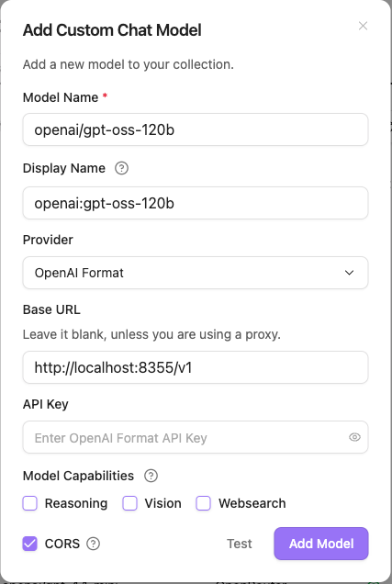Focus the API Key input field
This screenshot has height=584, width=392.
[x=196, y=437]
